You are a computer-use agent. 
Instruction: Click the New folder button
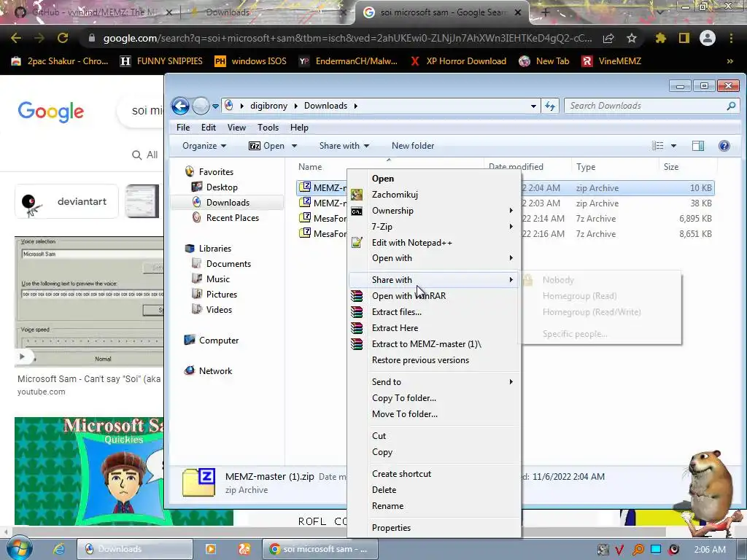413,146
